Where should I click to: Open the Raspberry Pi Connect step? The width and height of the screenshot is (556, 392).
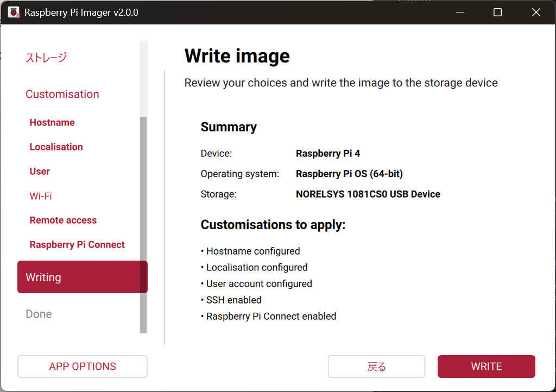(77, 244)
